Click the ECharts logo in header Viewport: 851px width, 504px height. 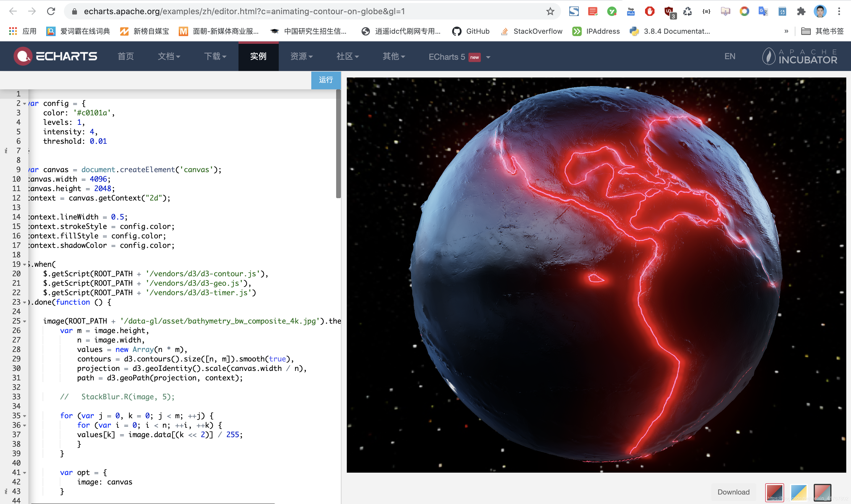(x=55, y=56)
